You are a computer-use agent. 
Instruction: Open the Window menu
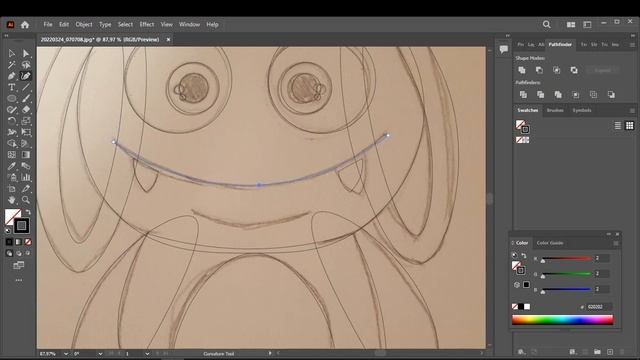click(189, 24)
